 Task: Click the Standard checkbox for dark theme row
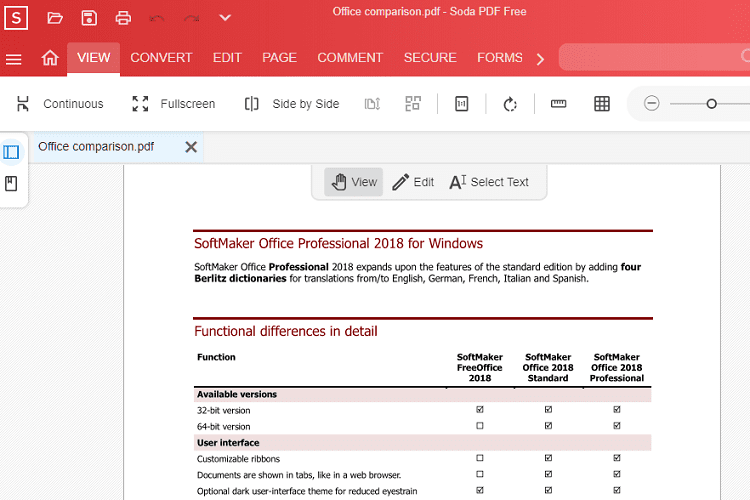(548, 490)
